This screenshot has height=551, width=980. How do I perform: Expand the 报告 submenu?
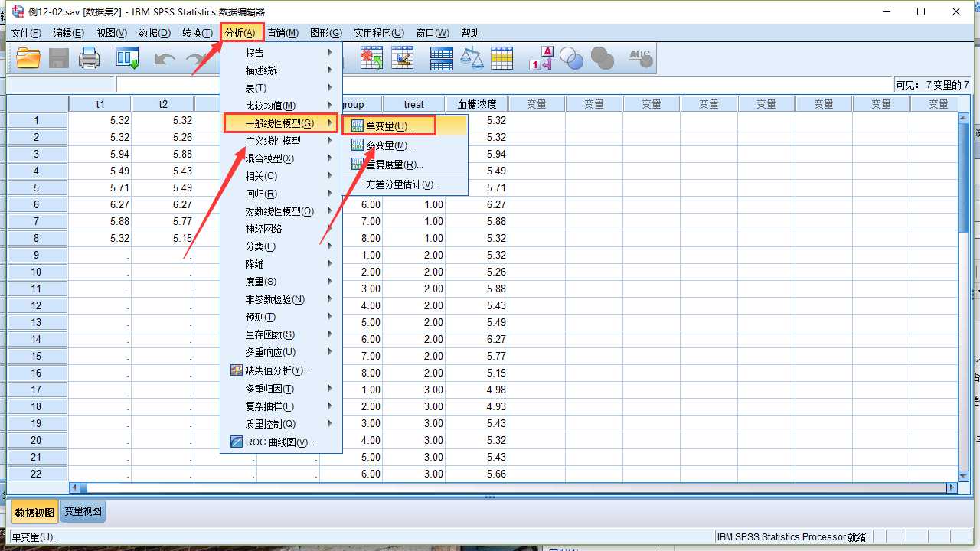[x=281, y=53]
